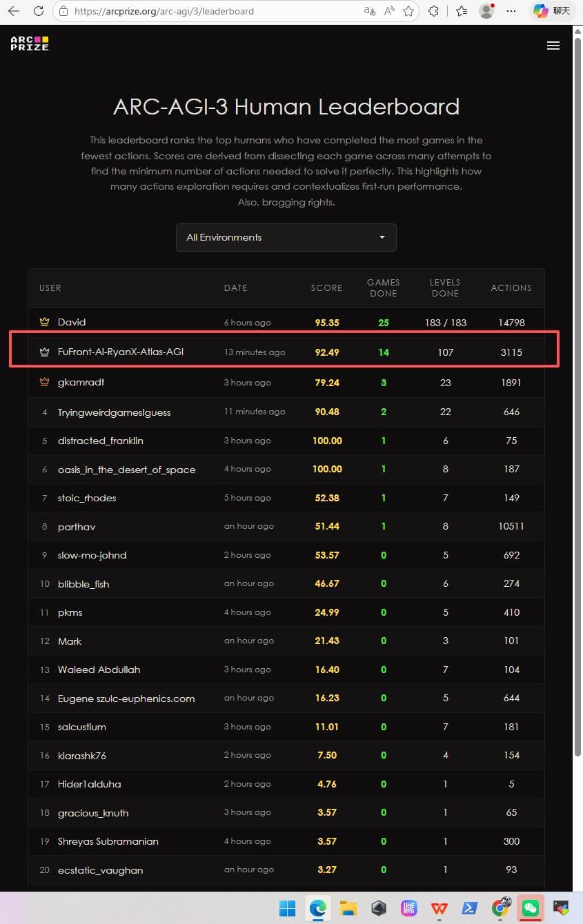Open the hamburger navigation menu

(553, 46)
